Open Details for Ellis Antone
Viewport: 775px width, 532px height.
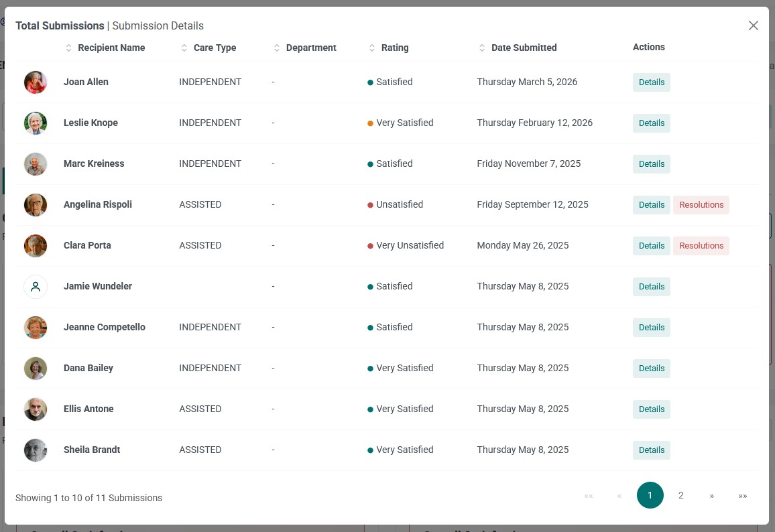click(652, 409)
